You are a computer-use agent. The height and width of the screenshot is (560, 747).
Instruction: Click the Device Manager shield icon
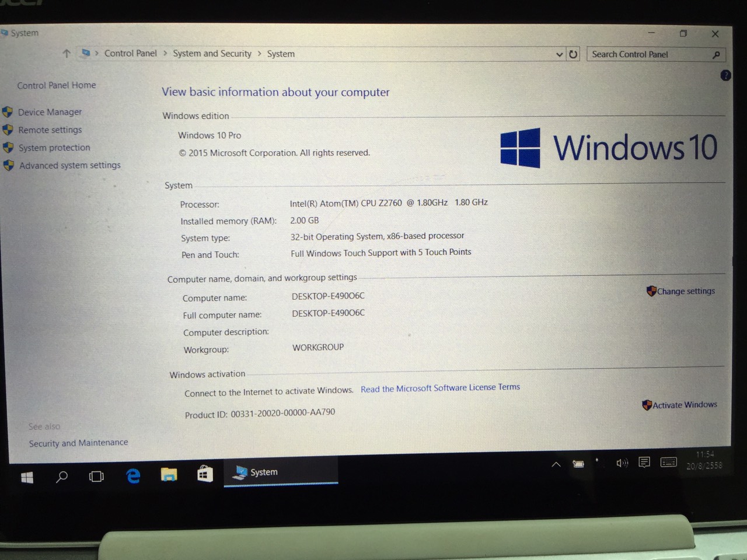tap(8, 112)
